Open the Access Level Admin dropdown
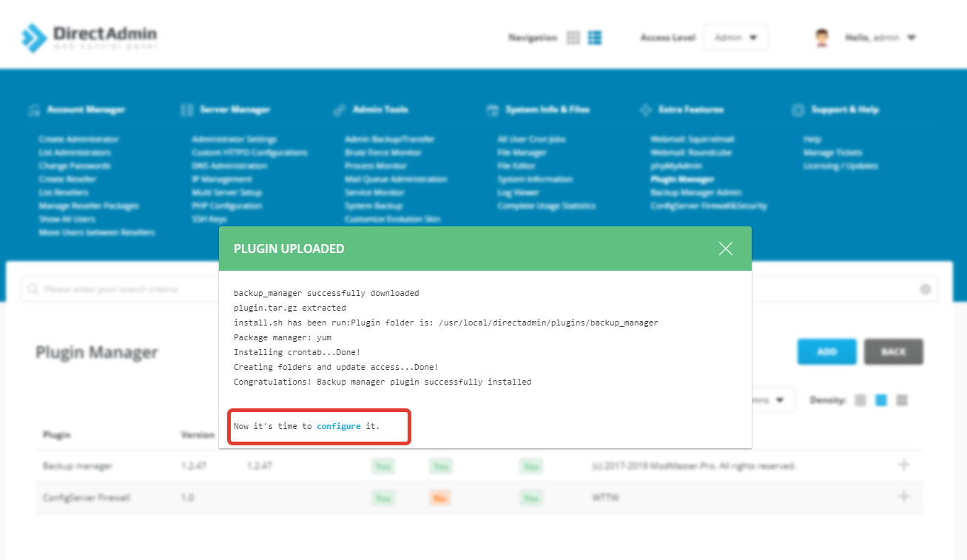 (735, 37)
